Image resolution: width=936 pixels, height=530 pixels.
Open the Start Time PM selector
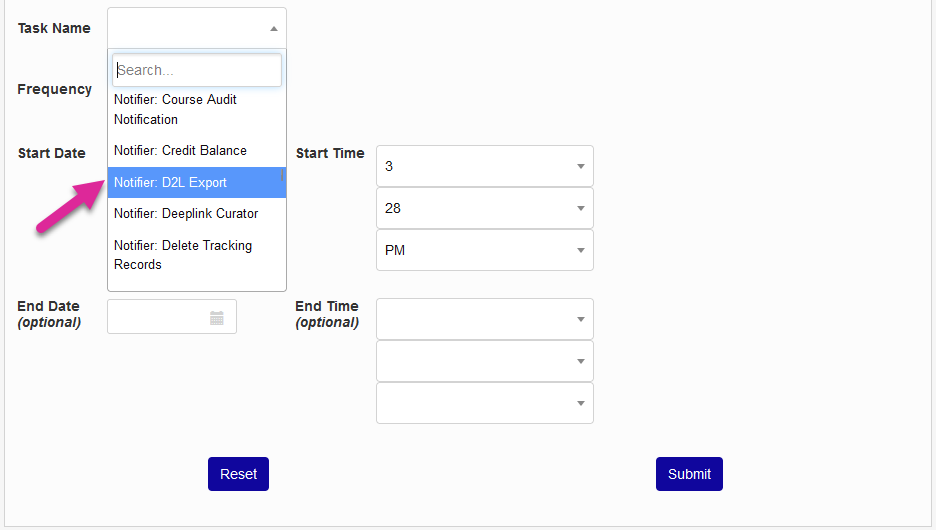(x=484, y=250)
